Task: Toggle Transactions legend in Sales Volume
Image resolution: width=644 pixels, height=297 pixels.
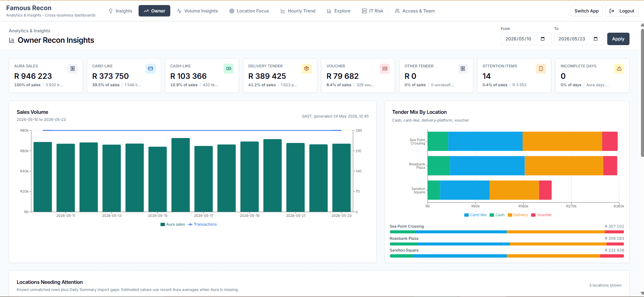Action: tap(202, 224)
